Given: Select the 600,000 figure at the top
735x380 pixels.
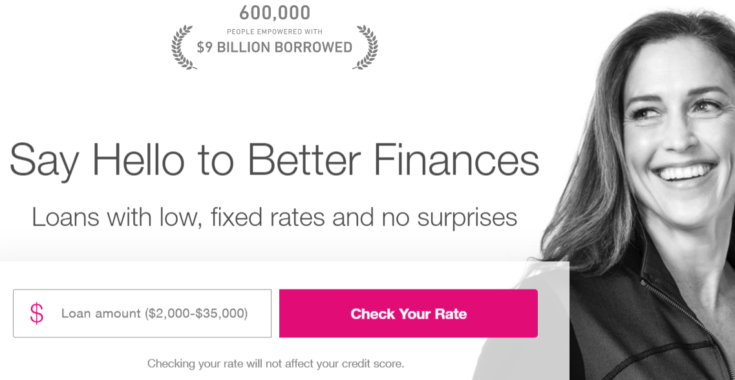Looking at the screenshot, I should (x=275, y=13).
